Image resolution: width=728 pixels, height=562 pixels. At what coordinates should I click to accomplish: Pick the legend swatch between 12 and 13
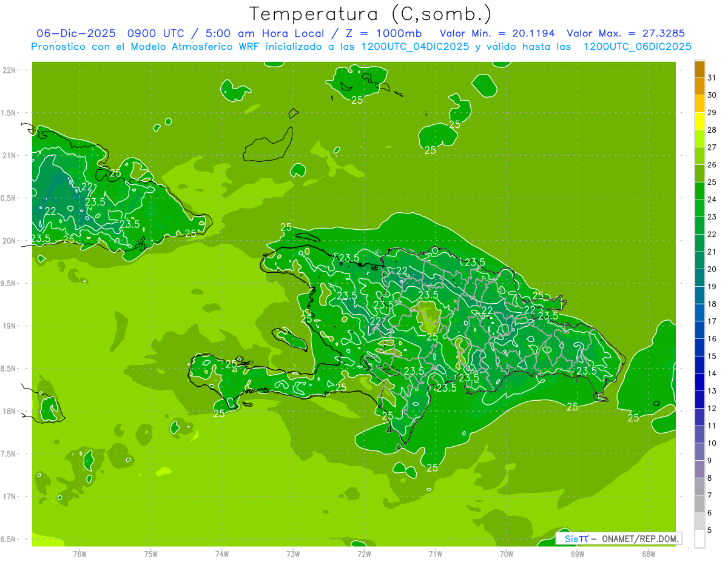tap(699, 400)
